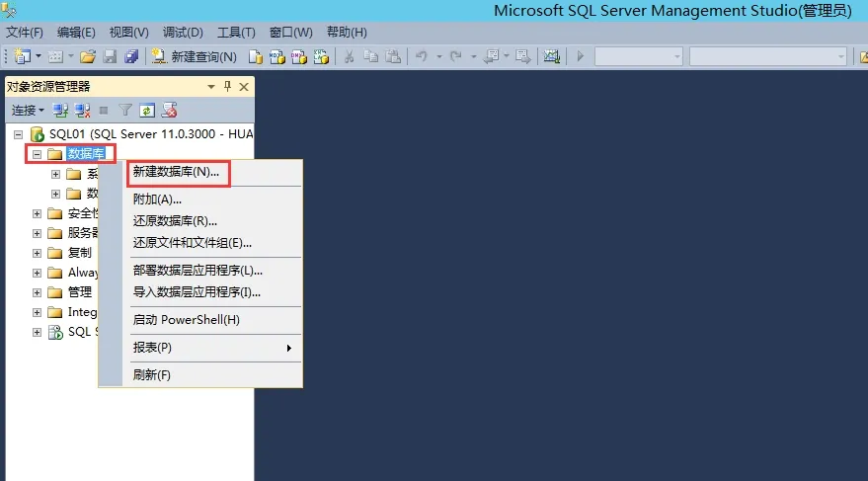Click the Open File folder icon
The image size is (868, 481).
point(88,56)
